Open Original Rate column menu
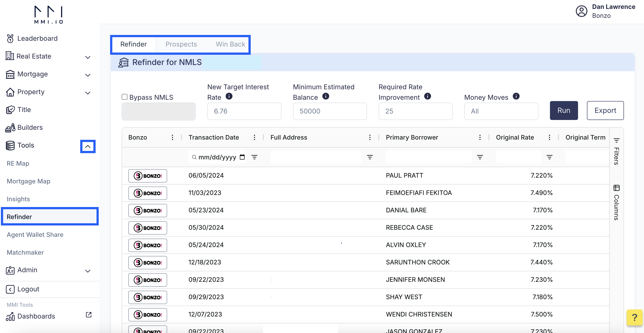644x333 pixels. [x=550, y=137]
